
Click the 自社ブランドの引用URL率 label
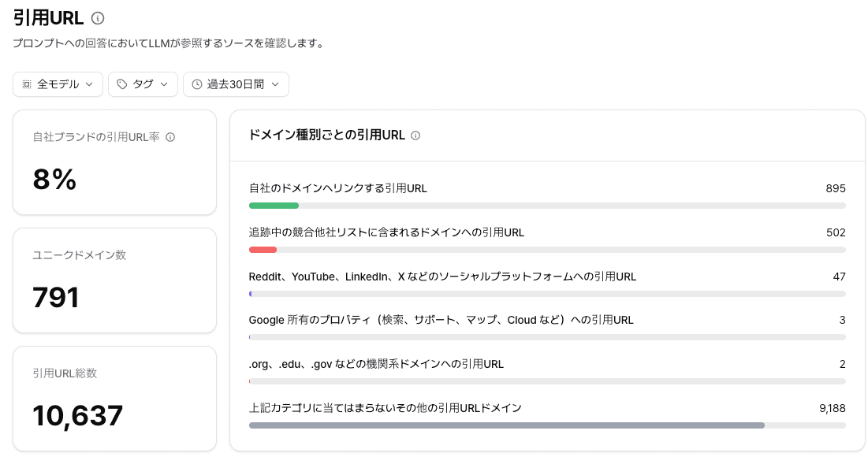pos(96,136)
